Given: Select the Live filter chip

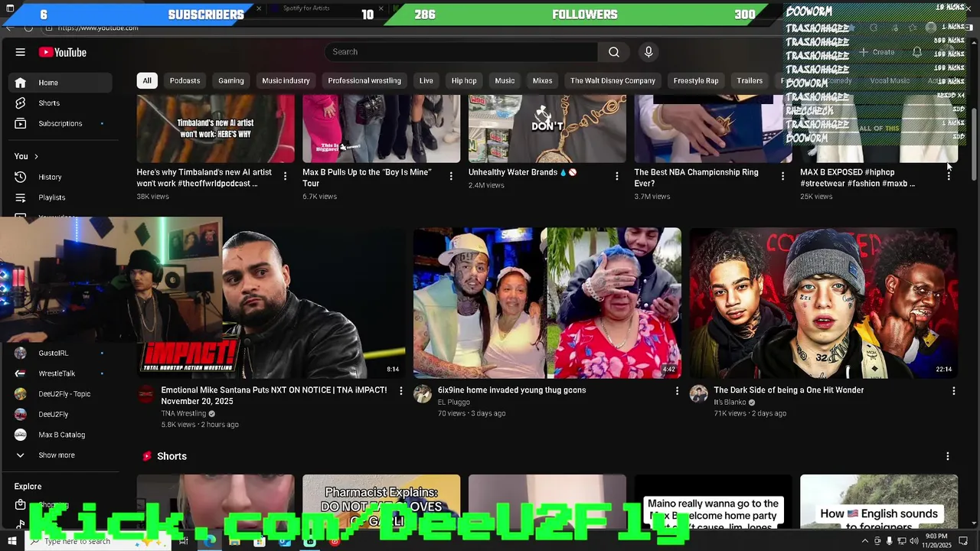Looking at the screenshot, I should point(426,80).
